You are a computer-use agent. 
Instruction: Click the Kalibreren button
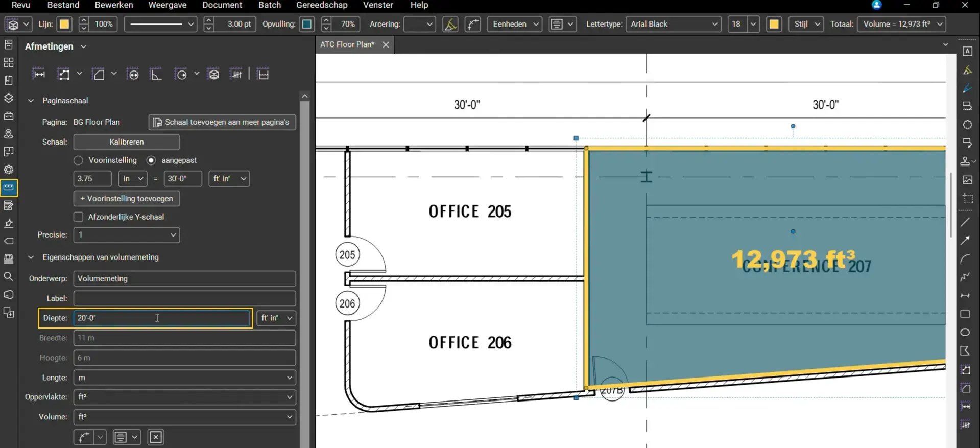point(127,142)
